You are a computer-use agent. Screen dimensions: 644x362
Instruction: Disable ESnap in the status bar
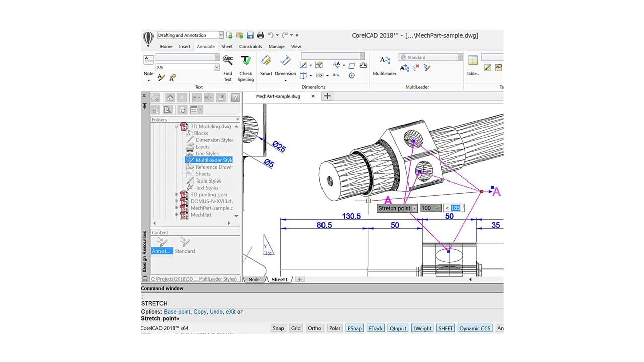click(354, 328)
